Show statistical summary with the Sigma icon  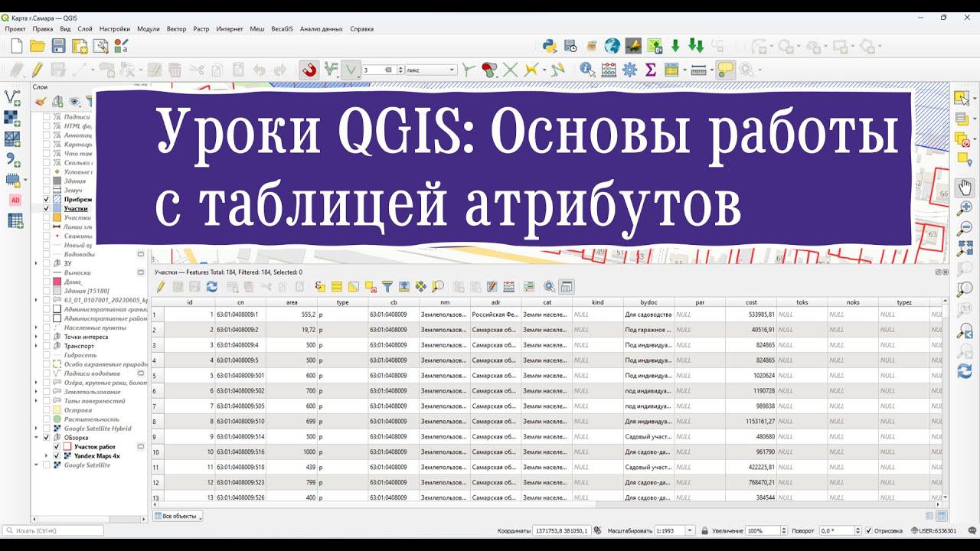coord(651,70)
